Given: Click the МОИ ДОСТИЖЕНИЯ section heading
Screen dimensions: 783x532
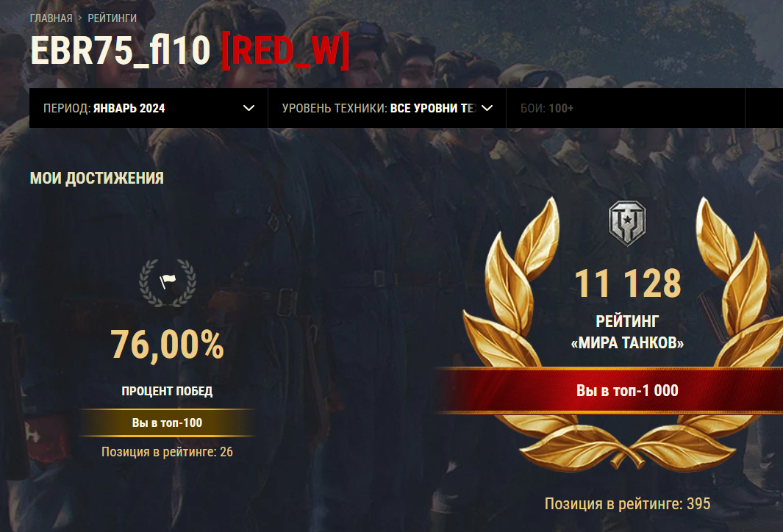Looking at the screenshot, I should pyautogui.click(x=97, y=178).
